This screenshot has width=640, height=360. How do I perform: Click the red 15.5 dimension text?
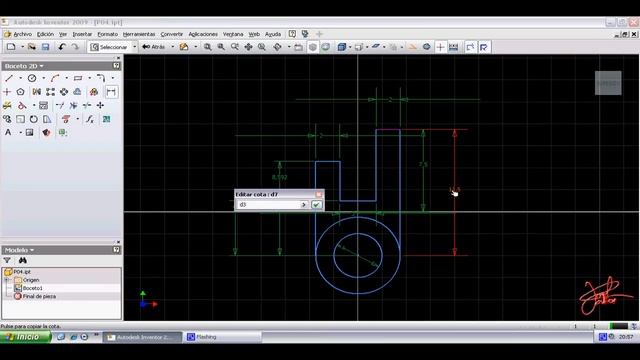pyautogui.click(x=454, y=189)
